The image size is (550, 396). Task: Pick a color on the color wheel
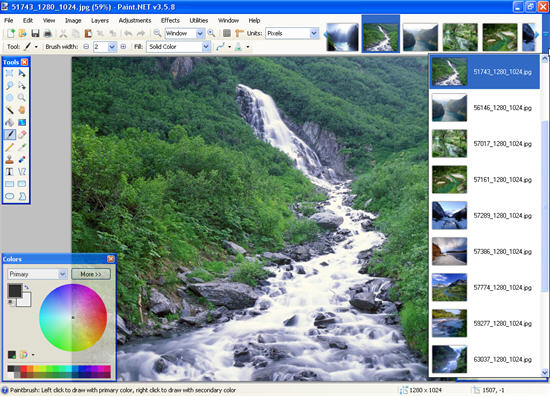pyautogui.click(x=73, y=318)
